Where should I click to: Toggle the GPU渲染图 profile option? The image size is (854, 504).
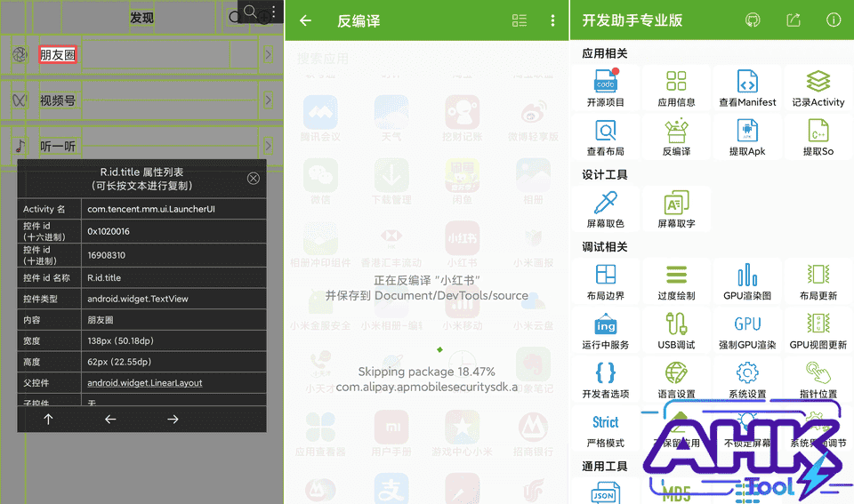click(747, 282)
